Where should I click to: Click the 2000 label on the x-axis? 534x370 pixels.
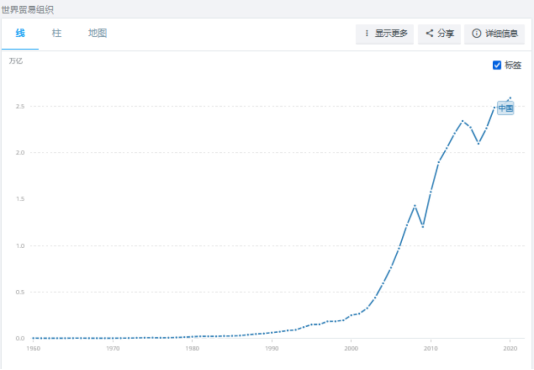351,348
